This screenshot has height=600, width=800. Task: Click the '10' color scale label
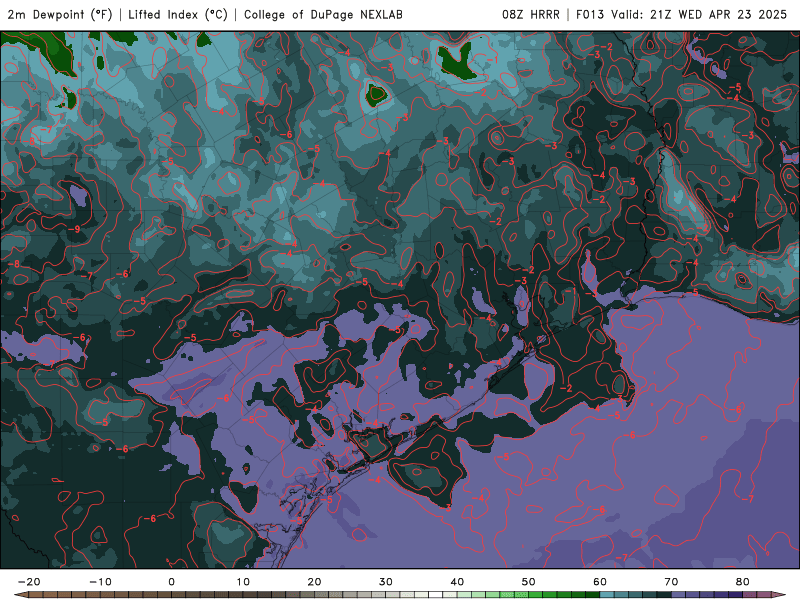click(x=243, y=582)
